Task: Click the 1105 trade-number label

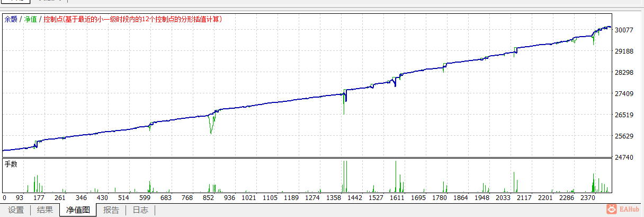Action: 271,197
